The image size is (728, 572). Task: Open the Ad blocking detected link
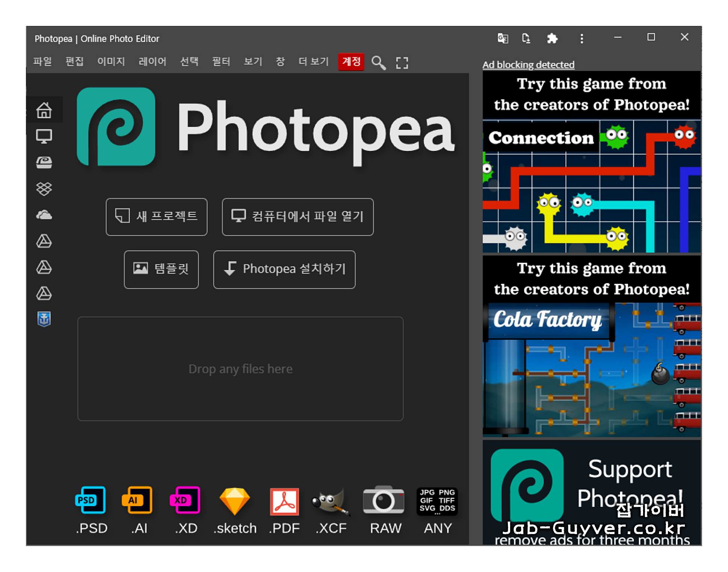coord(528,65)
